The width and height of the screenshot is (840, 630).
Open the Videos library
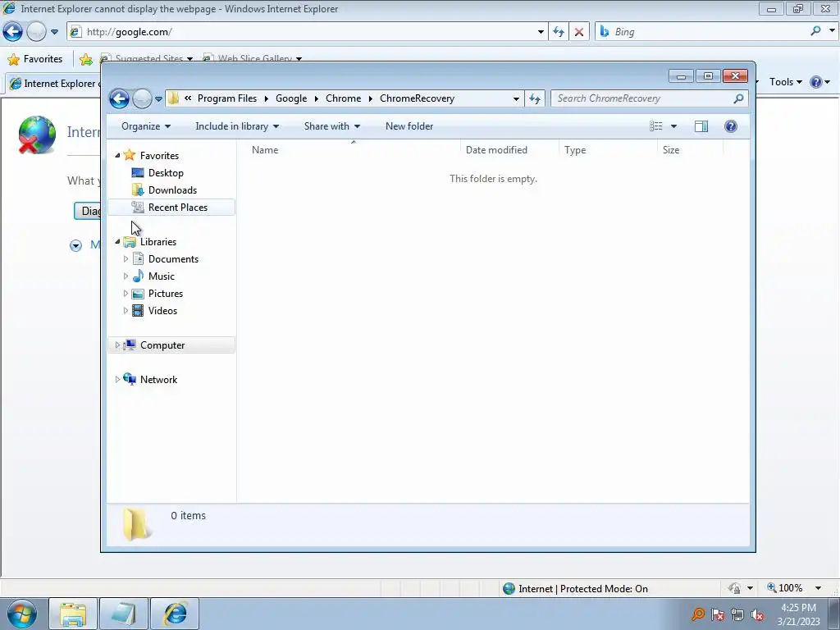point(162,311)
